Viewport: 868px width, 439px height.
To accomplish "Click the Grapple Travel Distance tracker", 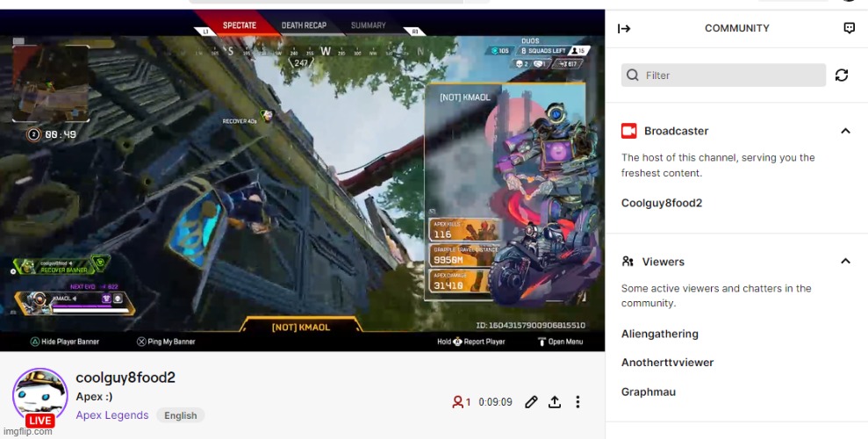I will [464, 255].
